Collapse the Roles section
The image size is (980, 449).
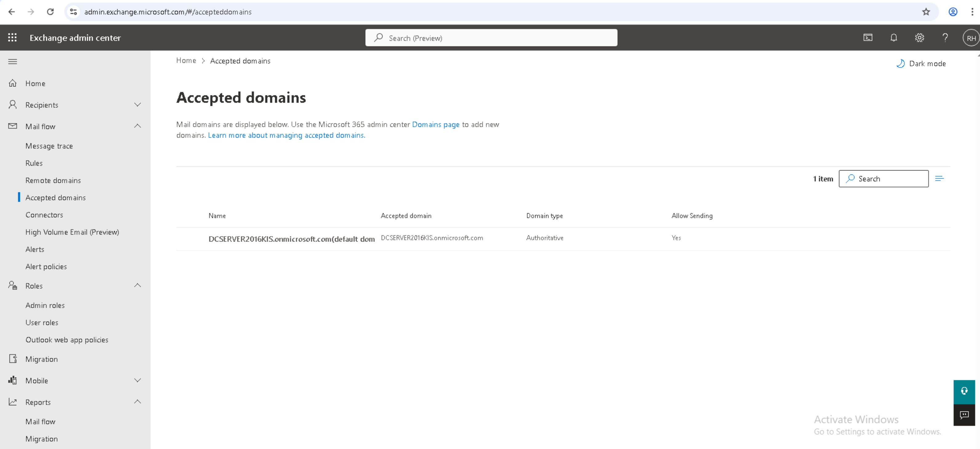(137, 285)
